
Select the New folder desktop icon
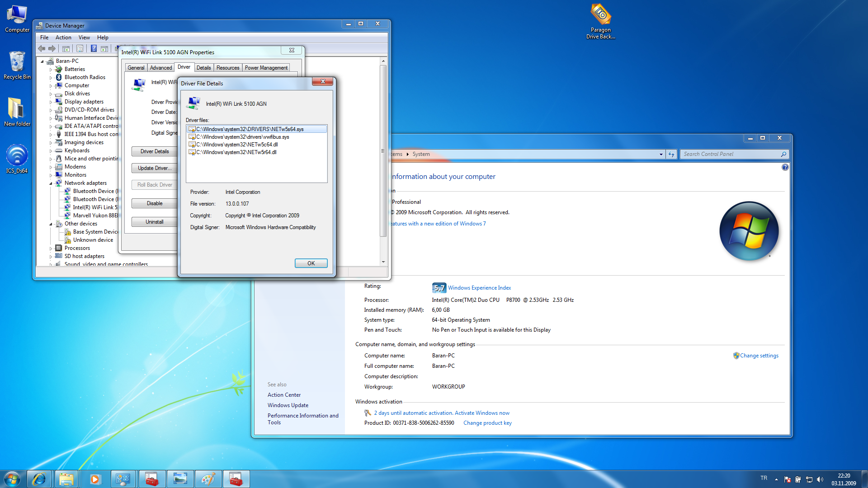(x=17, y=112)
